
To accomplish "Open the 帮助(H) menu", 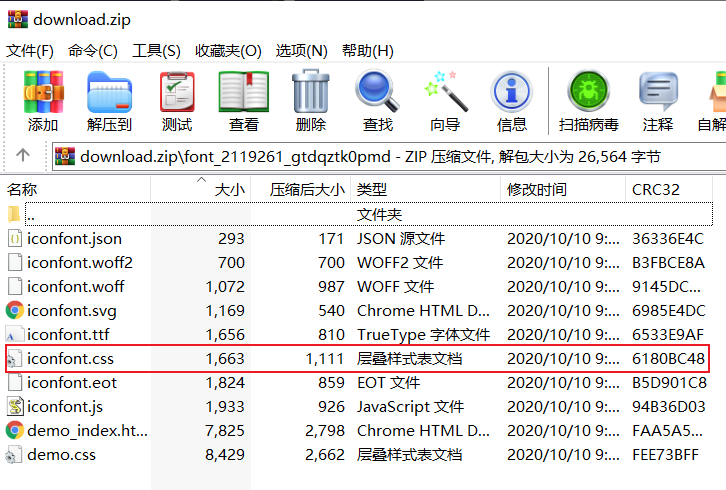I will pos(368,50).
